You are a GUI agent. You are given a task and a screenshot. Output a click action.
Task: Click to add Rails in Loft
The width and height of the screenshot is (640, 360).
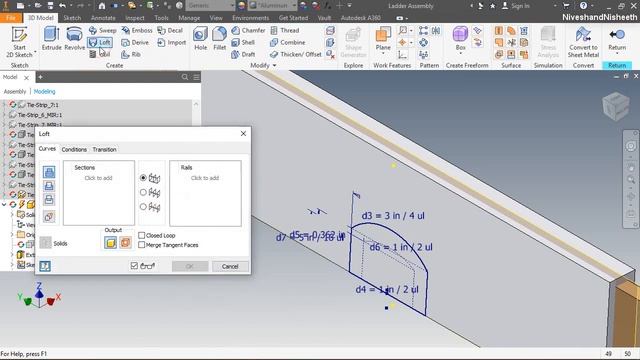(x=205, y=178)
